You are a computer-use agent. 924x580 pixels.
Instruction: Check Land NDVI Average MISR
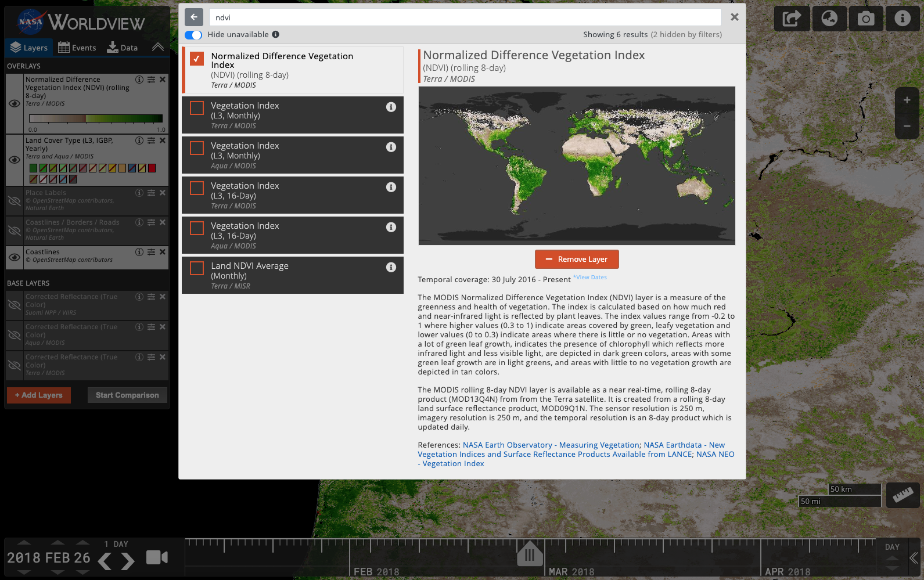(197, 268)
